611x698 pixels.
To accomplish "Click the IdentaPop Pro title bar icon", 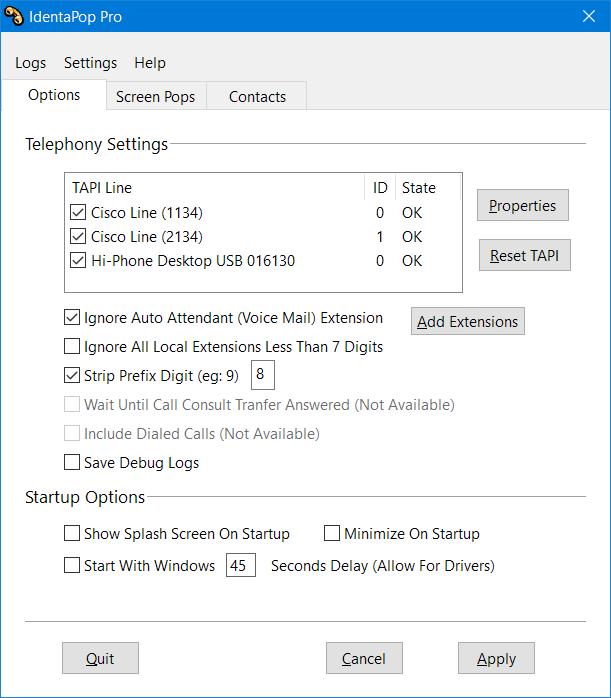I will point(13,16).
